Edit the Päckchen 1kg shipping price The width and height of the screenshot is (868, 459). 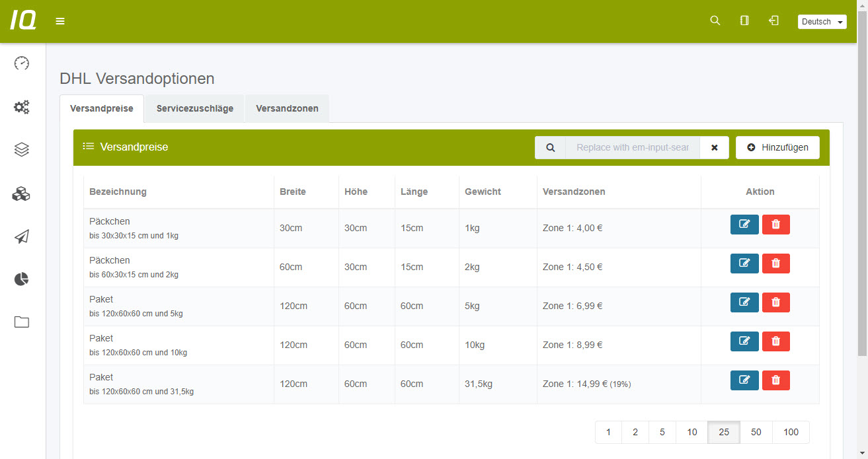tap(744, 225)
